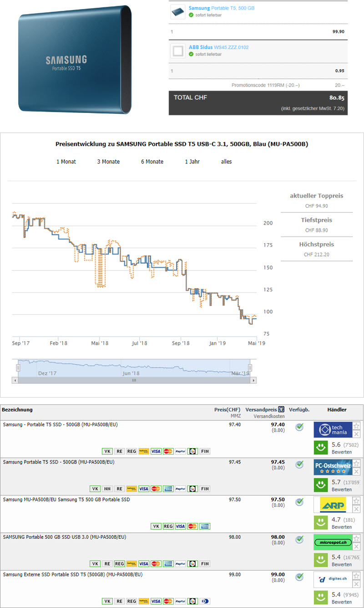Click the VK badge in the microspot.ch row
Viewport: 364px width, 608px height.
click(95, 563)
